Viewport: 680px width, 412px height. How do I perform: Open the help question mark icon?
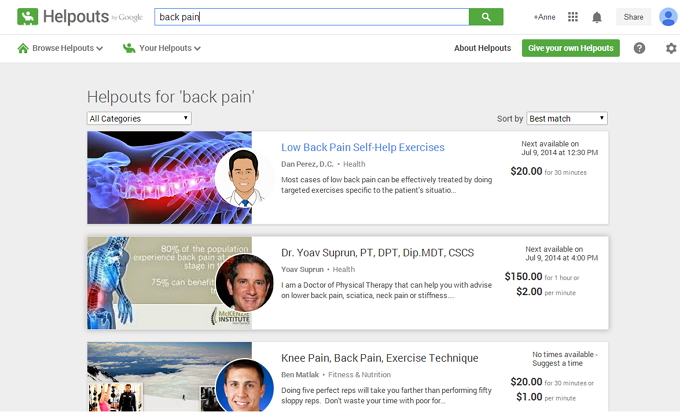coord(639,48)
